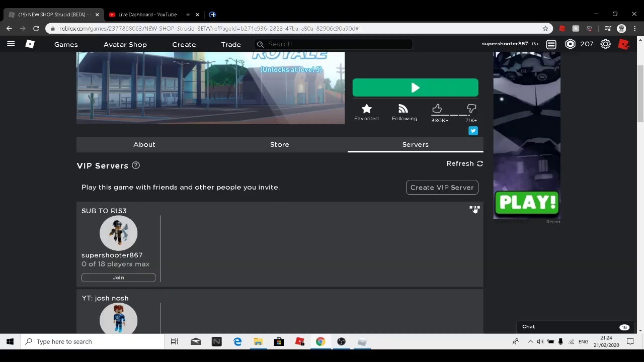Open the Roblox notifications feed icon
The image size is (644, 362).
(551, 44)
